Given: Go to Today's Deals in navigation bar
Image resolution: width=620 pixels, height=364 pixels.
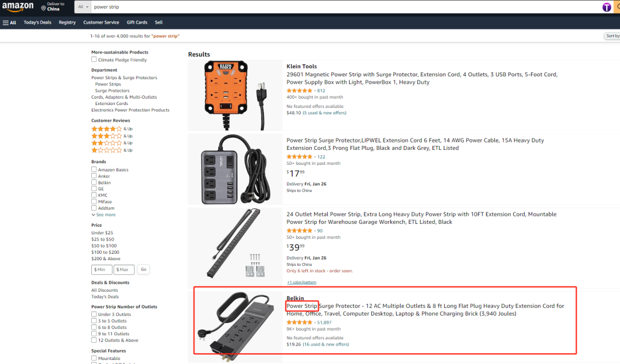Looking at the screenshot, I should (x=37, y=22).
